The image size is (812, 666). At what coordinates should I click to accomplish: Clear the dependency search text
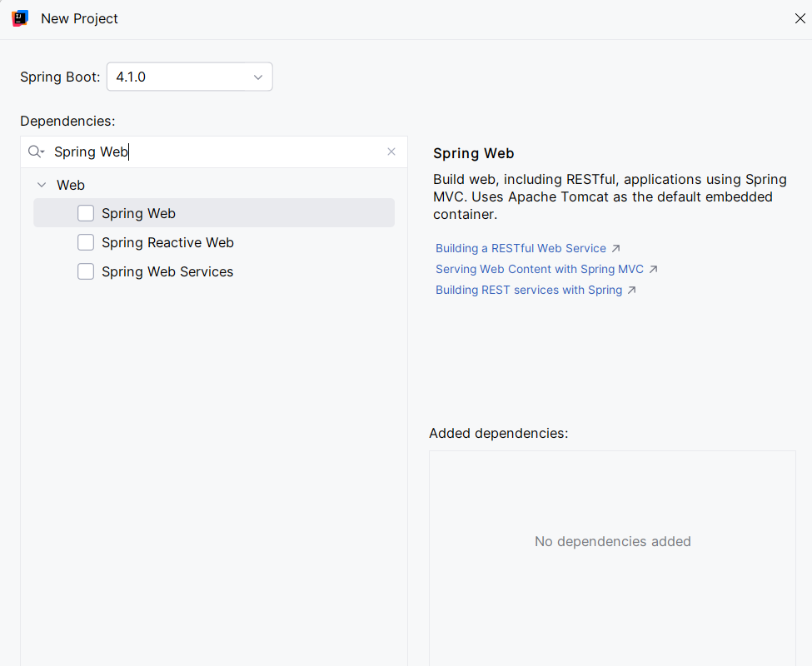(x=391, y=152)
